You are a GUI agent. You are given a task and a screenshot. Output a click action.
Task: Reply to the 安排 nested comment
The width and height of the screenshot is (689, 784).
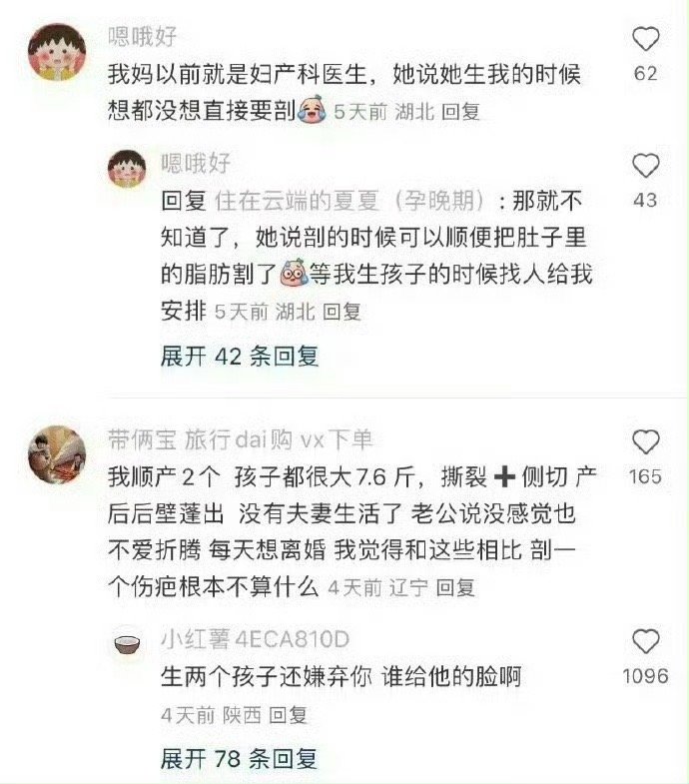click(x=342, y=312)
